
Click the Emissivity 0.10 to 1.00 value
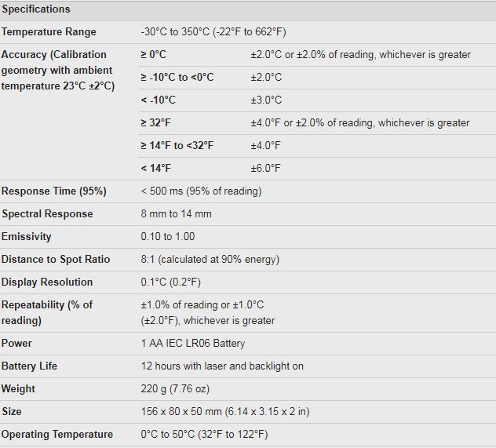pyautogui.click(x=168, y=236)
